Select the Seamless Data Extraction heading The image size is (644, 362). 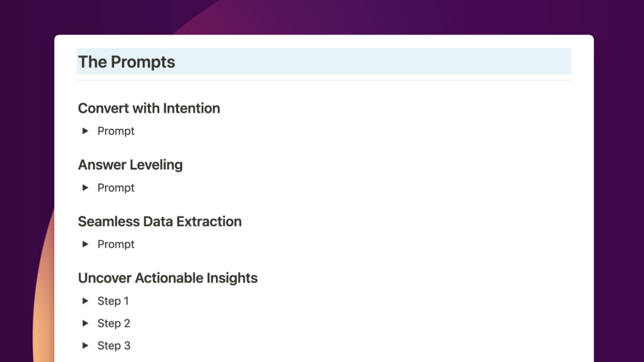(x=160, y=222)
